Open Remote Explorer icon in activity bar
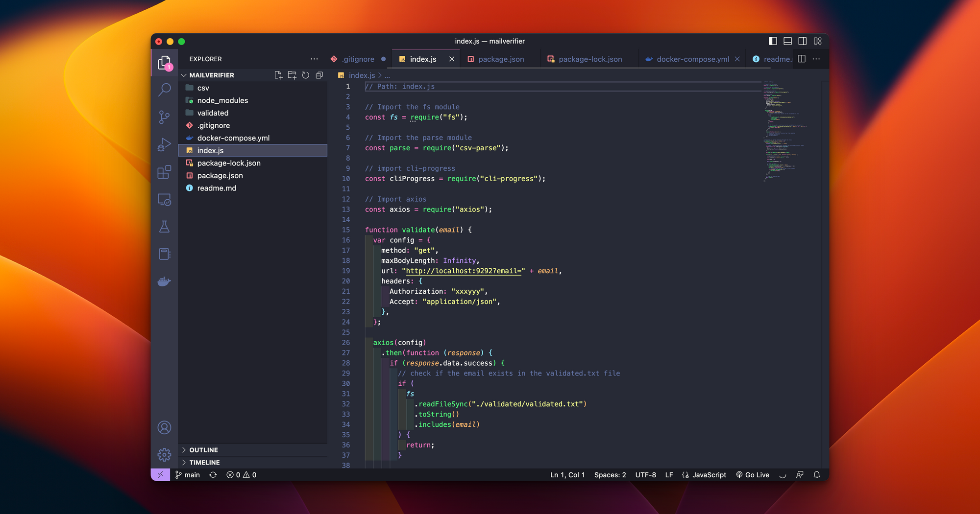980x514 pixels. 164,199
